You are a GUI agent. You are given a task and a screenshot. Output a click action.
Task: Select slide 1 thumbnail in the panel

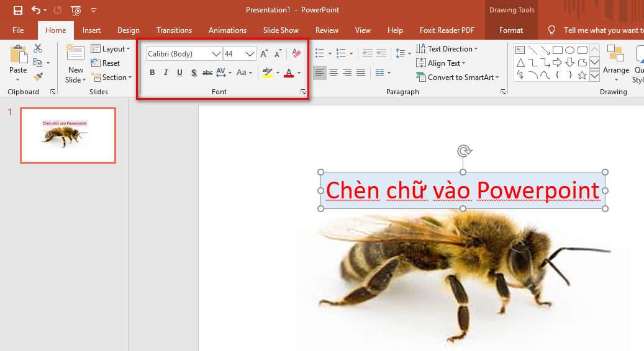click(x=68, y=135)
